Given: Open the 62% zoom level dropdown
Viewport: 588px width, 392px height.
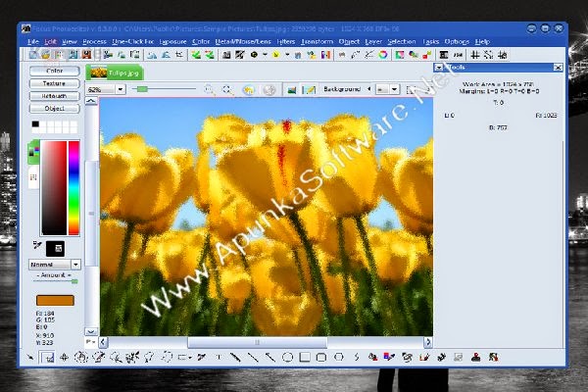Looking at the screenshot, I should coord(120,89).
